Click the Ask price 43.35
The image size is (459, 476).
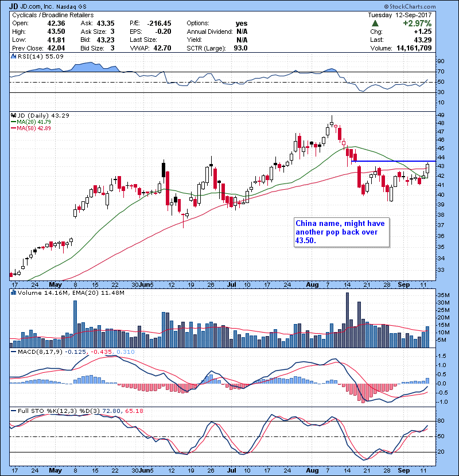pyautogui.click(x=106, y=24)
